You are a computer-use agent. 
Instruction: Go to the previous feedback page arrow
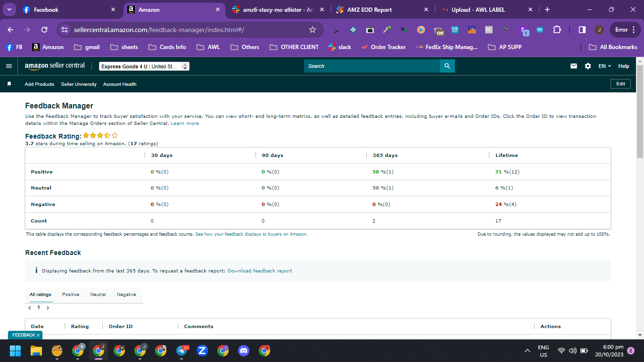(30, 308)
